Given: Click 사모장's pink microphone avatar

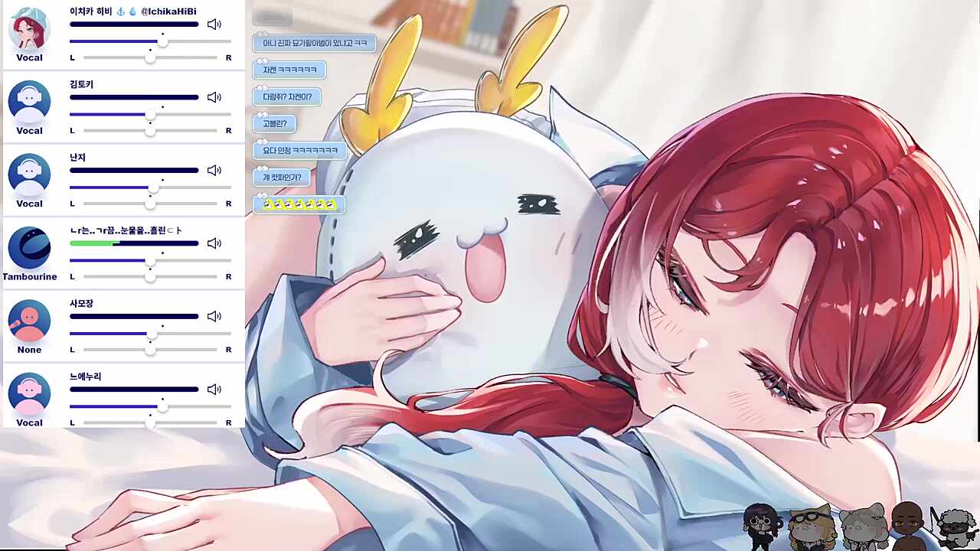Looking at the screenshot, I should (29, 321).
